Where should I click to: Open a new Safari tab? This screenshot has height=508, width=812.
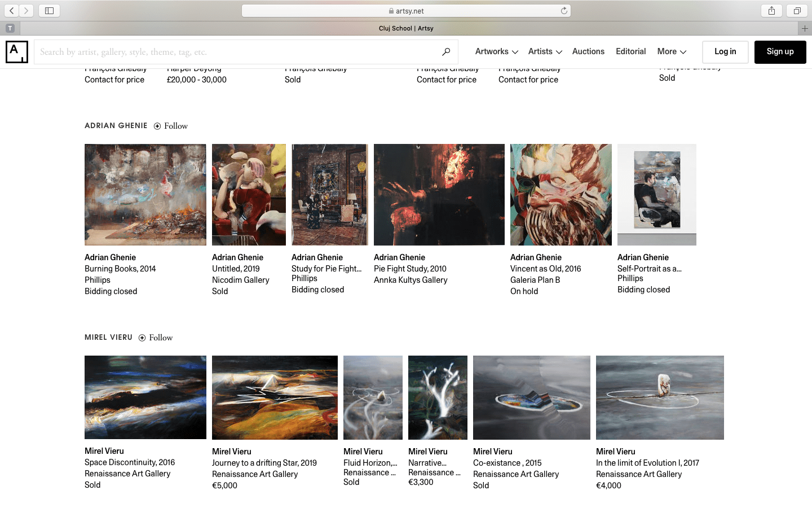coord(805,28)
